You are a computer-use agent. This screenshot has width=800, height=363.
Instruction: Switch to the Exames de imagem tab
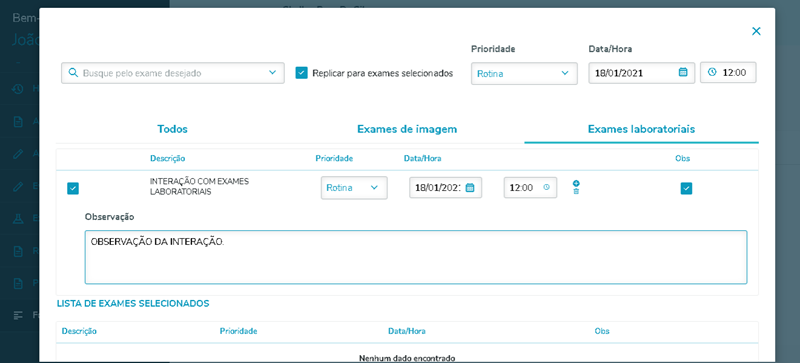407,129
